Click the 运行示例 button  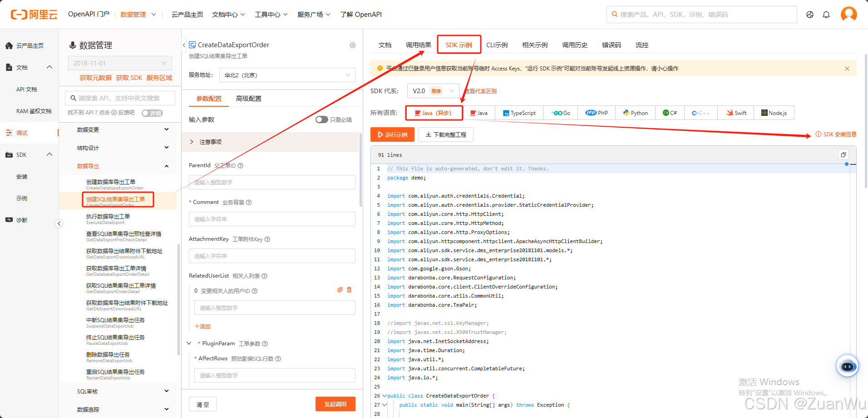coord(392,134)
